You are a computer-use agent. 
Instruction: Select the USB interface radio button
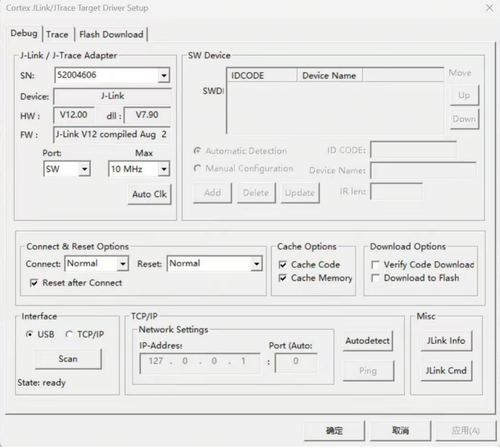pos(29,334)
